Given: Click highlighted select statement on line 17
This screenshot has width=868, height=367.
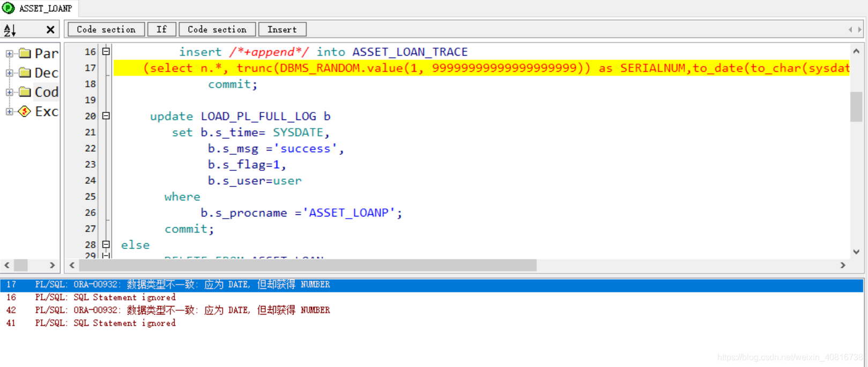Looking at the screenshot, I should point(481,68).
